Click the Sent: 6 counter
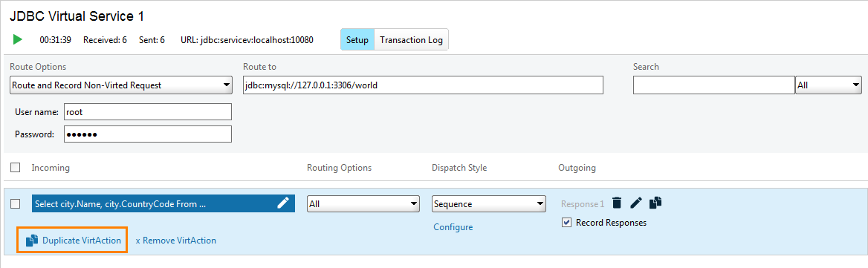The width and height of the screenshot is (868, 268). click(152, 40)
